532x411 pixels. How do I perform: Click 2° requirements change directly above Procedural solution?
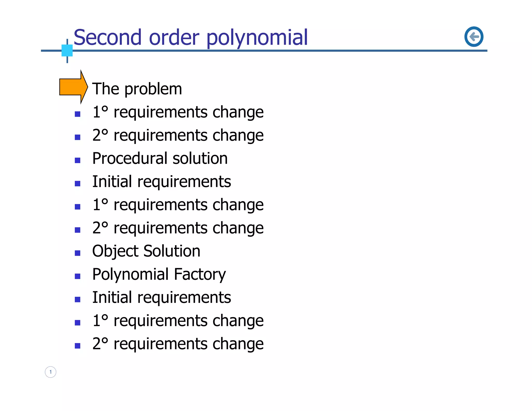pos(178,135)
